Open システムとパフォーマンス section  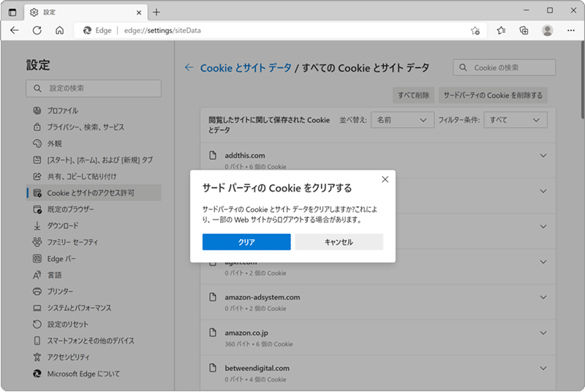[94, 308]
